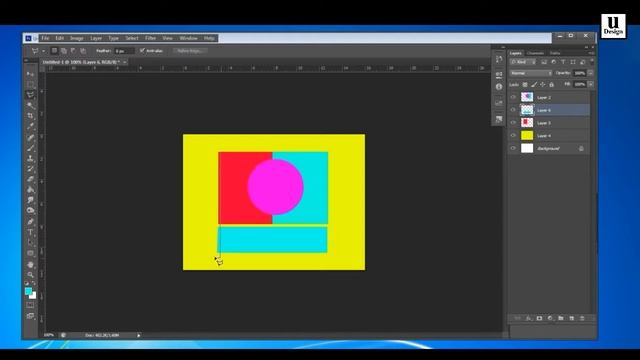
Task: Open the File menu
Action: [x=45, y=38]
